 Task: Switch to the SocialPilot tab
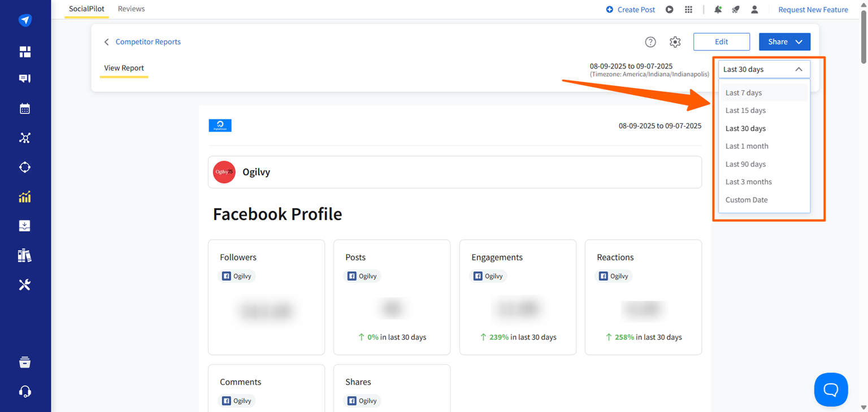pyautogui.click(x=86, y=9)
